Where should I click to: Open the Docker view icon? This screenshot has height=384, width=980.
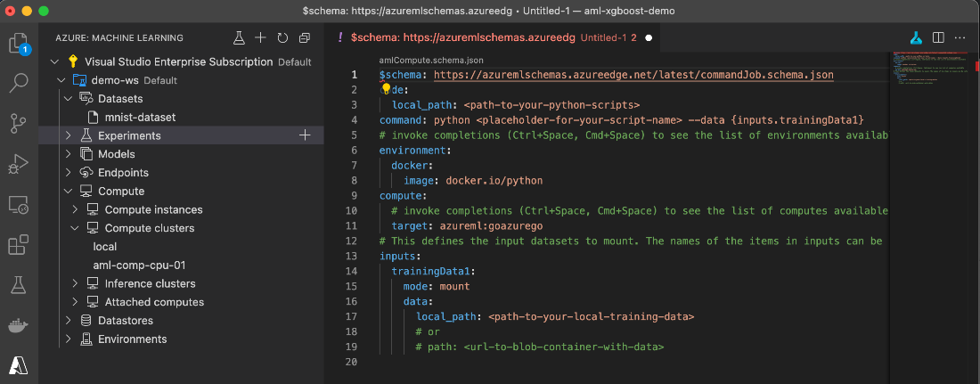[19, 326]
